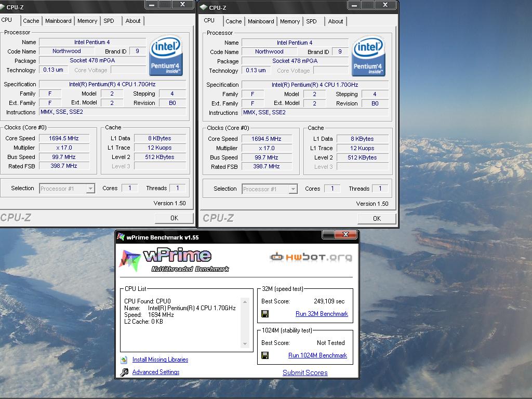The width and height of the screenshot is (532, 399).
Task: Click CPU List scrollbar up arrow
Action: pyautogui.click(x=245, y=301)
